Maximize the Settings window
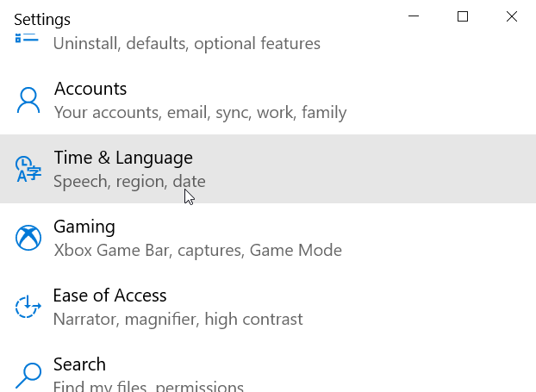536x392 pixels. 463,16
